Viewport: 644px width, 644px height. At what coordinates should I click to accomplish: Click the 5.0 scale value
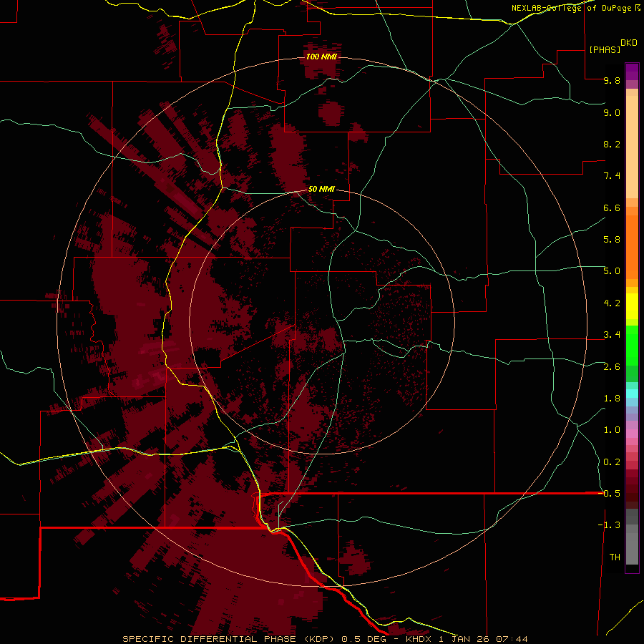click(612, 271)
